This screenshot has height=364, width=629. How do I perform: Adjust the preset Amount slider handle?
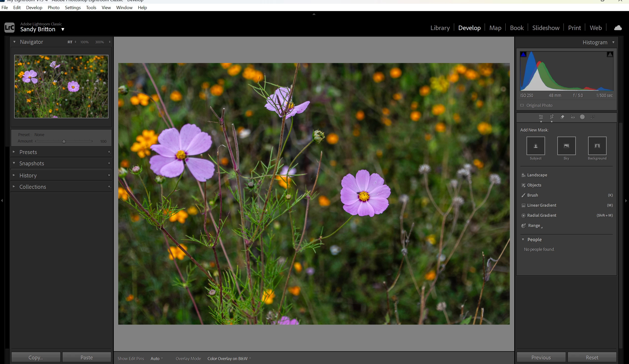pos(64,142)
